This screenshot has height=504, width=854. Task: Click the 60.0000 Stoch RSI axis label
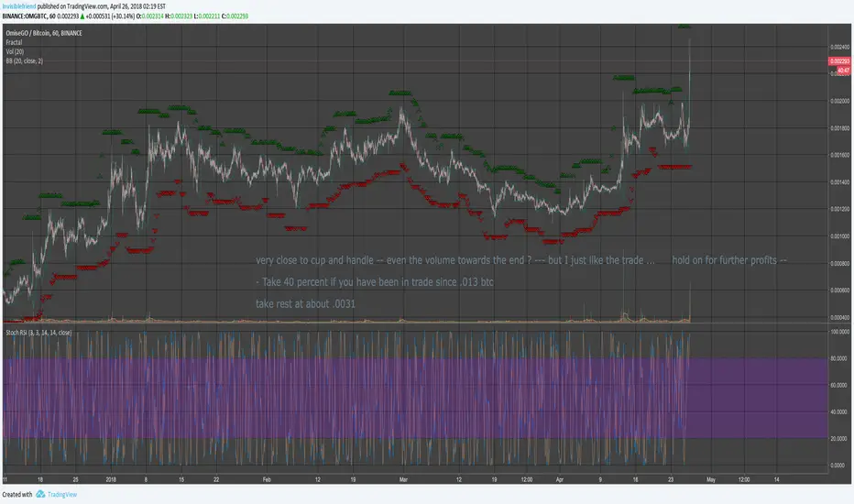click(840, 385)
